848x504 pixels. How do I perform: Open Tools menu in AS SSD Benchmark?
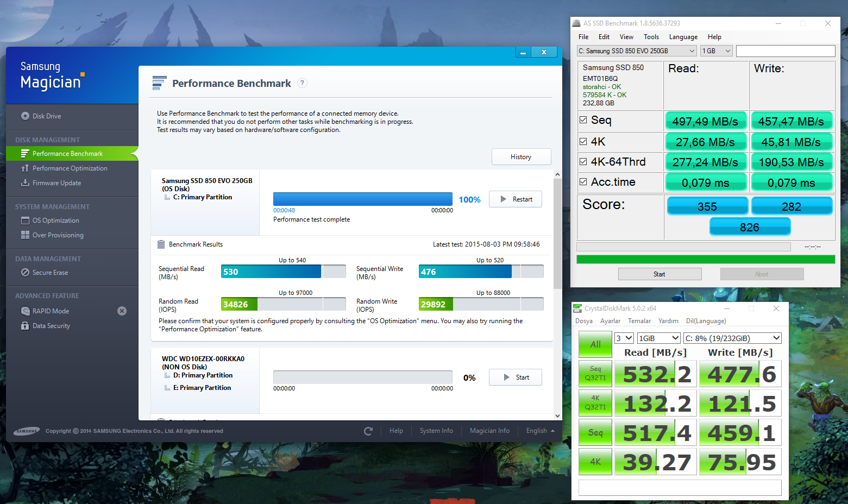click(651, 37)
